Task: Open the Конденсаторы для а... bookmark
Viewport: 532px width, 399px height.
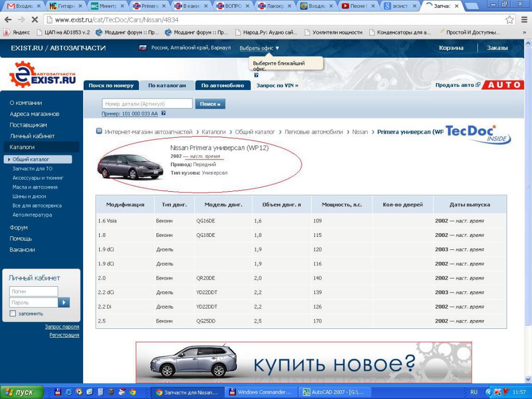Action: click(x=400, y=33)
